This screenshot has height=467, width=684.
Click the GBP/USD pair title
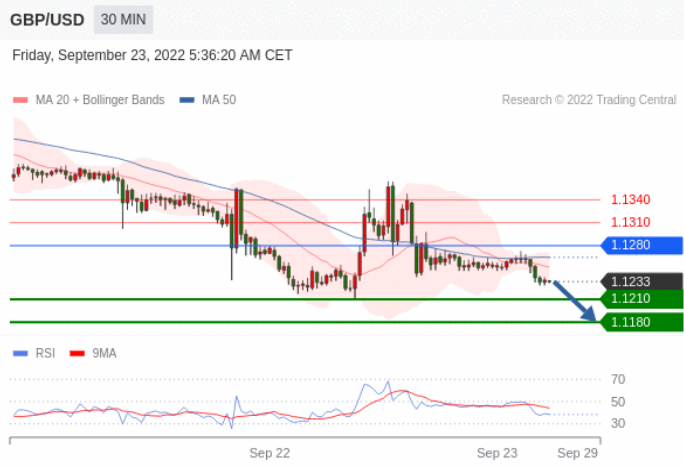[x=47, y=20]
